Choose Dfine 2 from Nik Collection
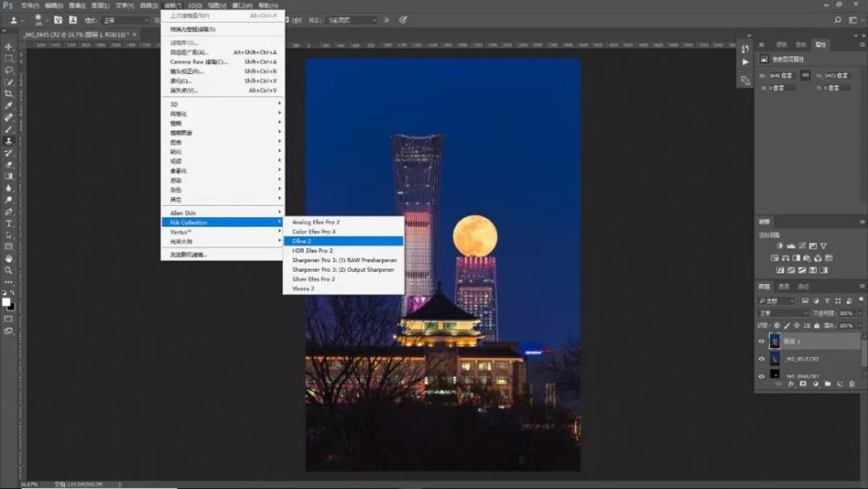Viewport: 868px width, 489px height. coord(343,241)
